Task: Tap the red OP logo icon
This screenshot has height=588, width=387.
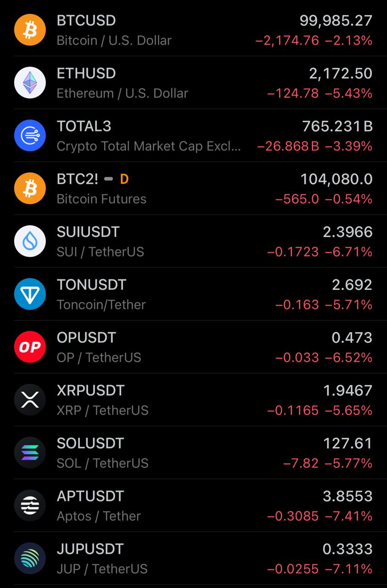Action: pyautogui.click(x=30, y=347)
